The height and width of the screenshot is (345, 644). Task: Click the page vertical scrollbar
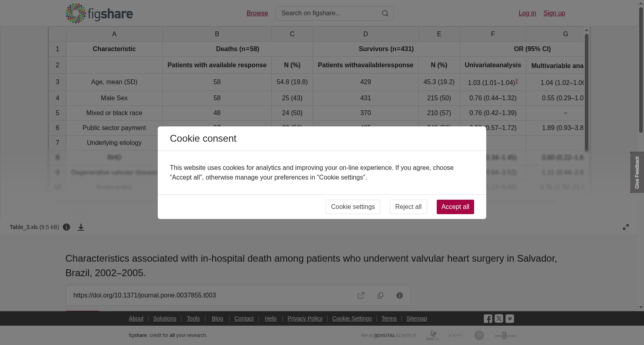coord(641,70)
